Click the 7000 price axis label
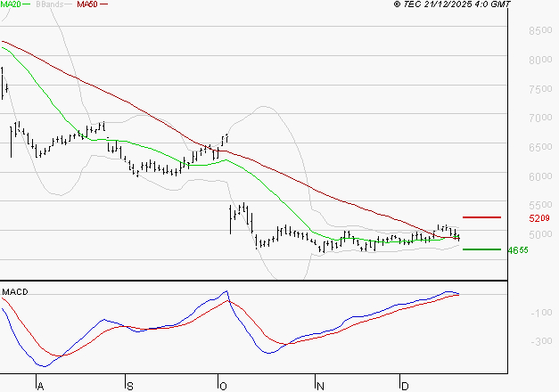This screenshot has width=559, height=392. (x=540, y=118)
